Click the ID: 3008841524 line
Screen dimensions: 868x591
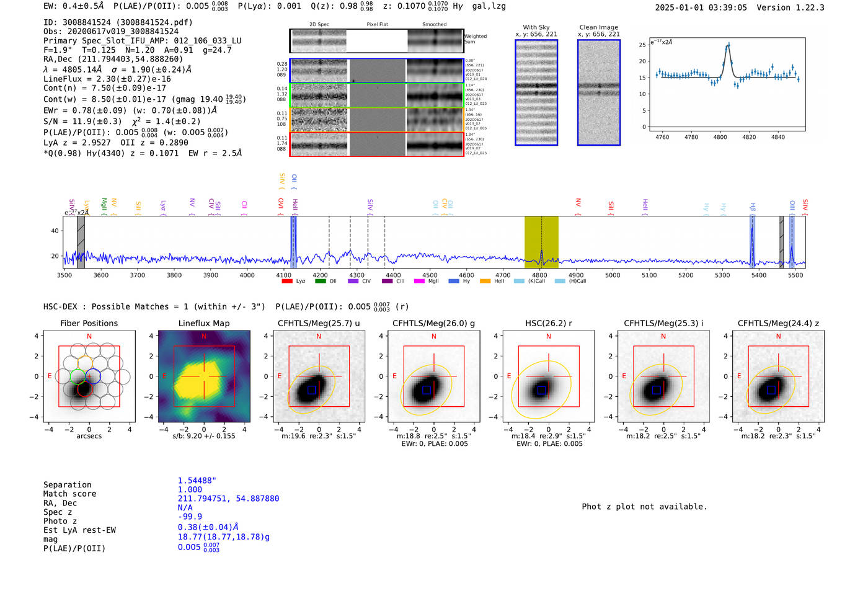click(x=118, y=22)
